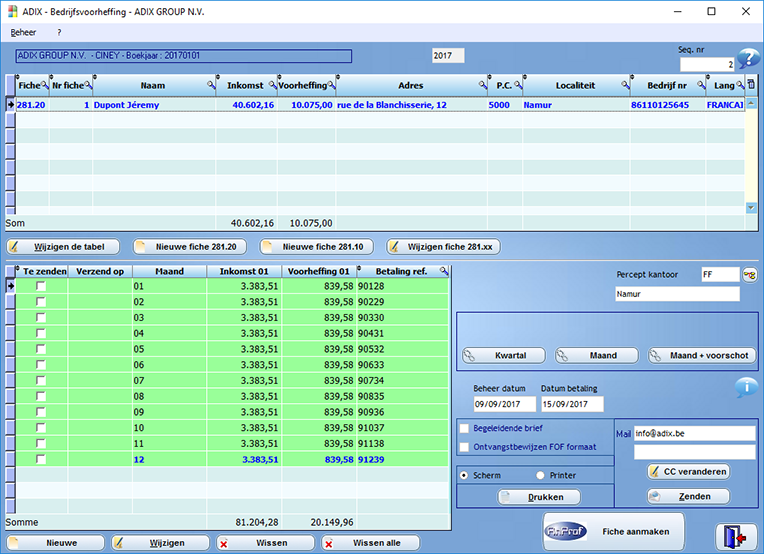Click the Drukken button
Viewport: 764px width, 554px height.
coord(539,497)
